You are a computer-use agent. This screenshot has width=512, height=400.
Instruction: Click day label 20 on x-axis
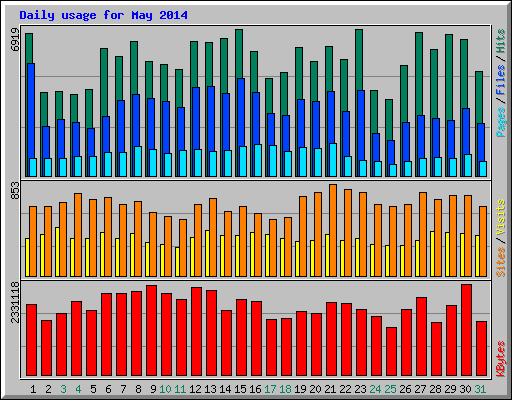click(315, 389)
